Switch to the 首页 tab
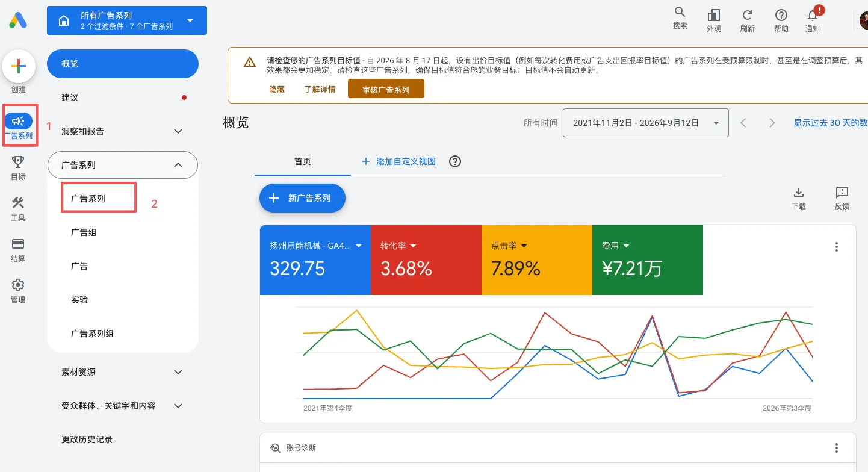 pyautogui.click(x=303, y=161)
